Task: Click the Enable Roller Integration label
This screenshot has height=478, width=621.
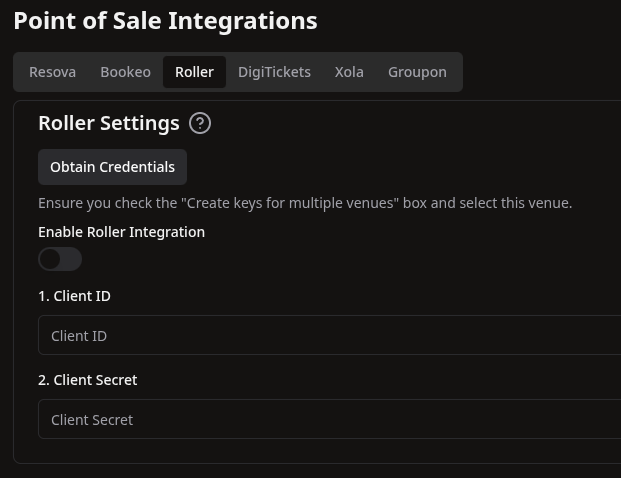Action: (122, 232)
